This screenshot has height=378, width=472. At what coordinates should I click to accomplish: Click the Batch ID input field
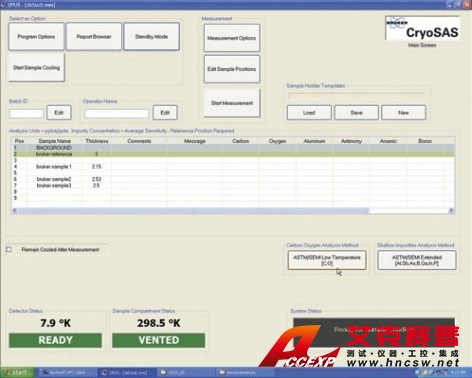coord(27,114)
